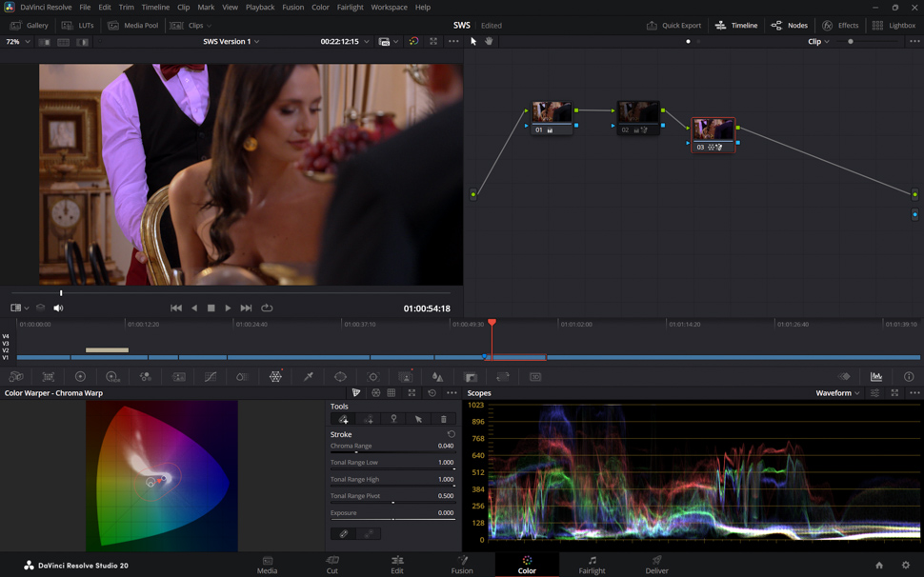
Task: Select the Qualifier eyedropper palette icon
Action: tap(308, 377)
